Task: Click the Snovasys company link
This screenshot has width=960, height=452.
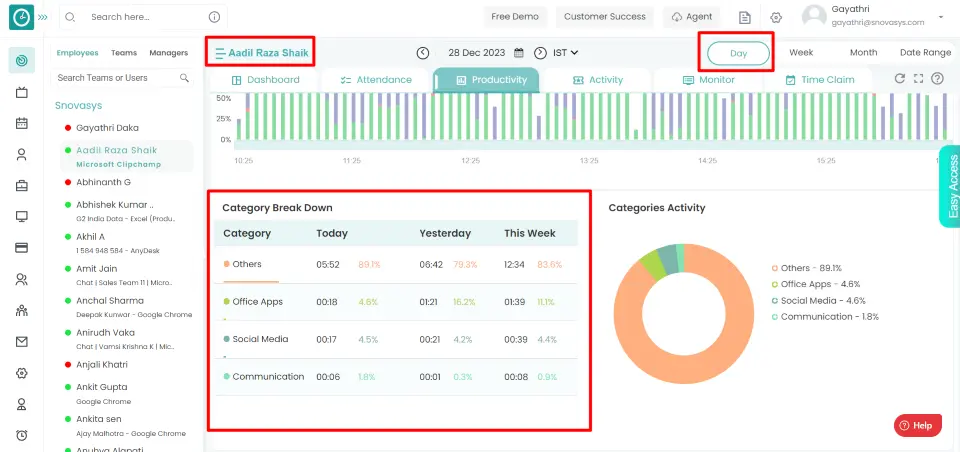Action: tap(78, 105)
